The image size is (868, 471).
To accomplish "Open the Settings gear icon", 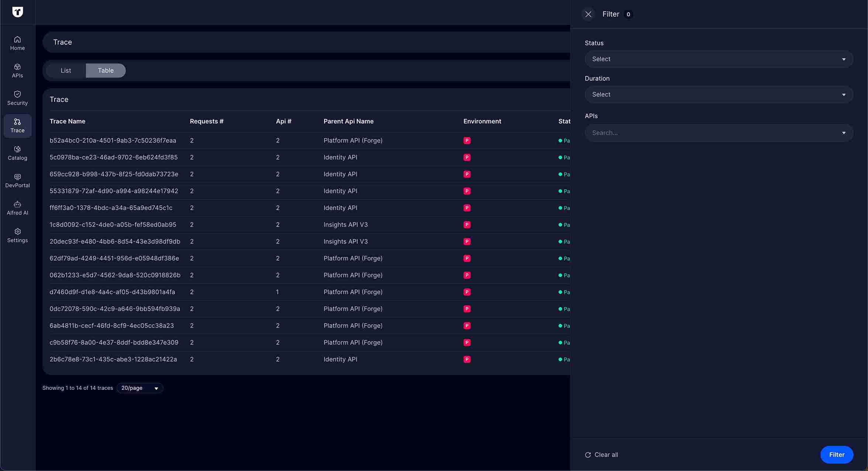I will (17, 235).
